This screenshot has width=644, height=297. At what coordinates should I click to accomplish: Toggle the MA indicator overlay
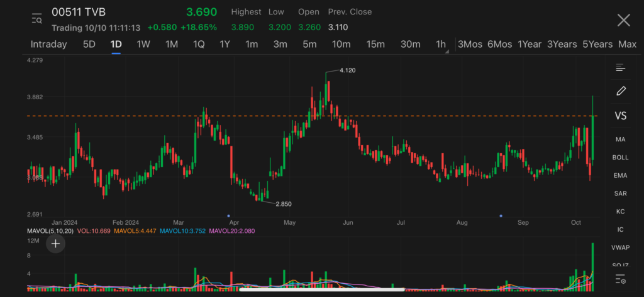point(621,139)
